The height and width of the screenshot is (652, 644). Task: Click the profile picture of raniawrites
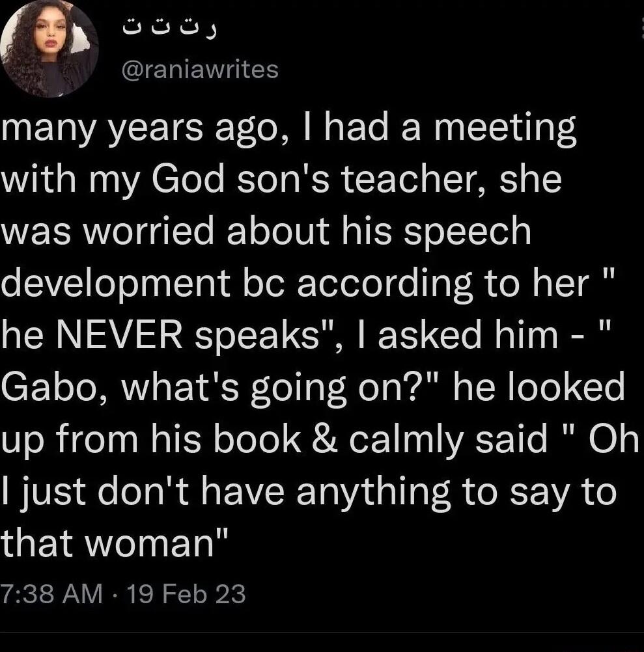(49, 48)
